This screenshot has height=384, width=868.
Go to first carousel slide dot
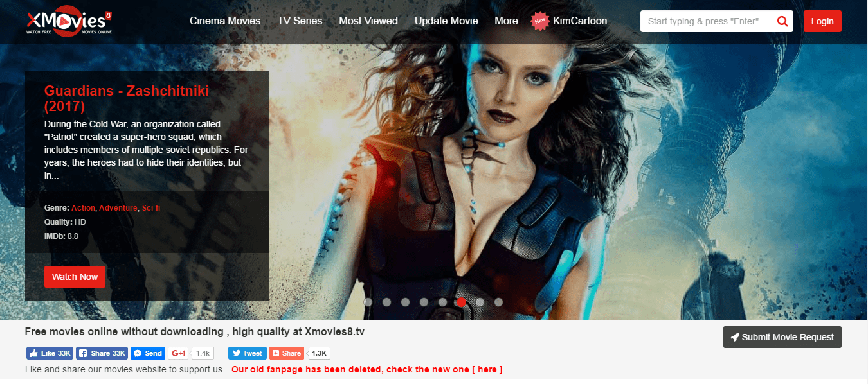point(368,301)
